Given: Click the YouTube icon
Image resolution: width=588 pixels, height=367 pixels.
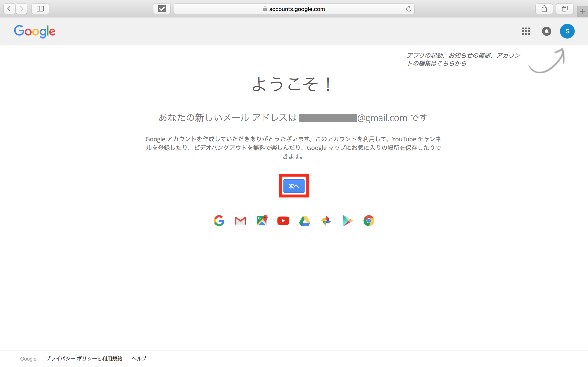Looking at the screenshot, I should (x=283, y=221).
